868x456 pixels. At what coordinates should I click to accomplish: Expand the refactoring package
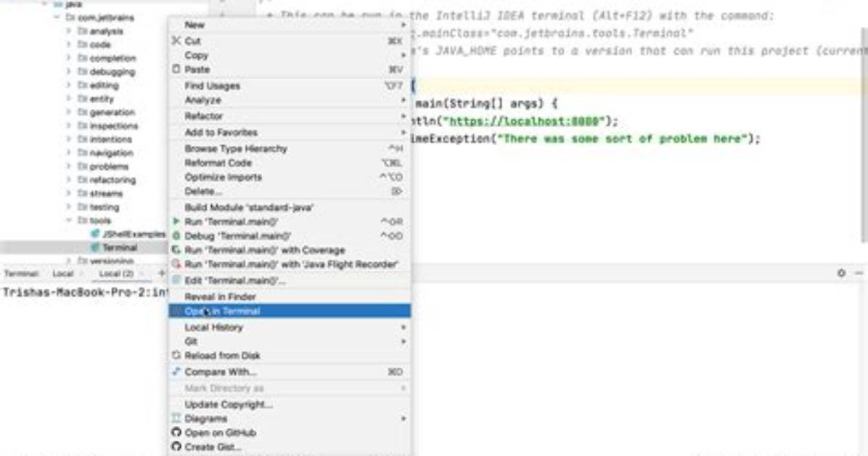click(x=69, y=179)
